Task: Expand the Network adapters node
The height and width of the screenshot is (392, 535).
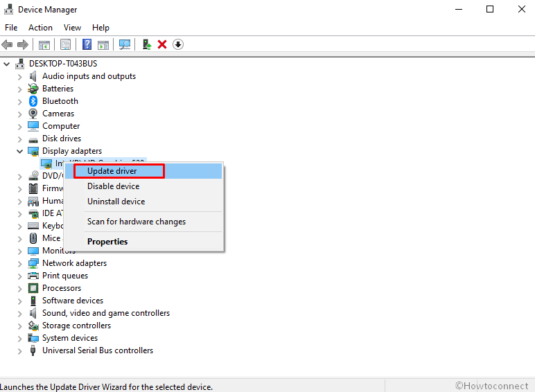Action: coord(20,264)
